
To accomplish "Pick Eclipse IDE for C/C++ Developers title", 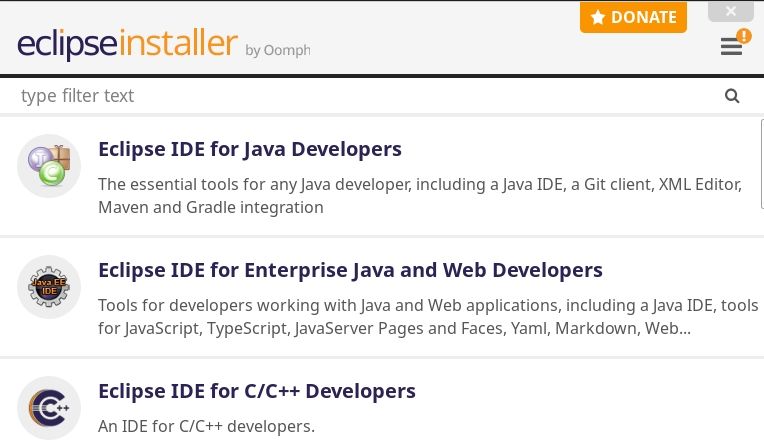I will tap(257, 391).
